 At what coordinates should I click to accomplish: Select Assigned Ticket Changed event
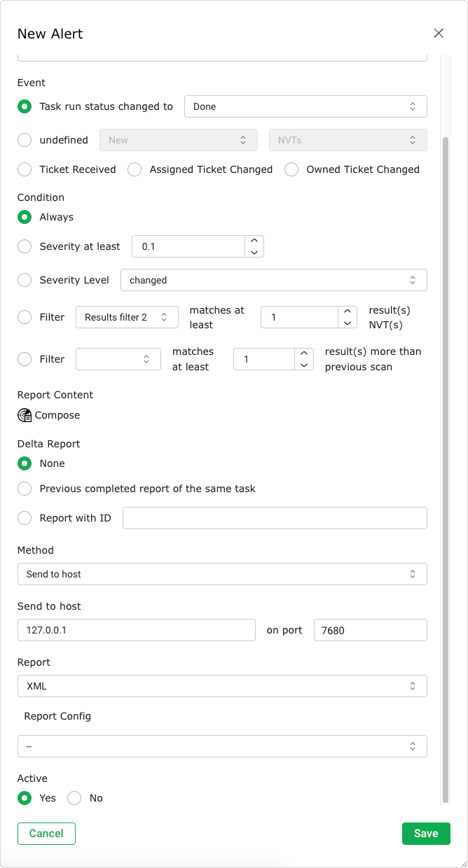pyautogui.click(x=135, y=169)
